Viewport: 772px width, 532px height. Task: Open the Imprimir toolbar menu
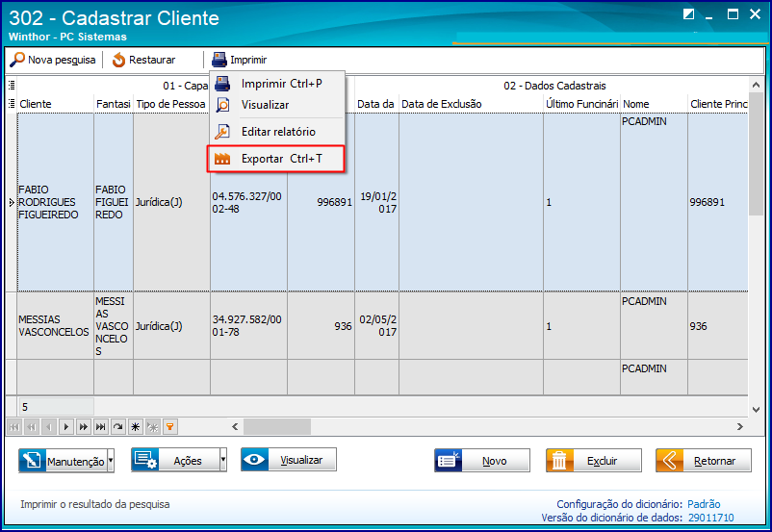pyautogui.click(x=240, y=60)
